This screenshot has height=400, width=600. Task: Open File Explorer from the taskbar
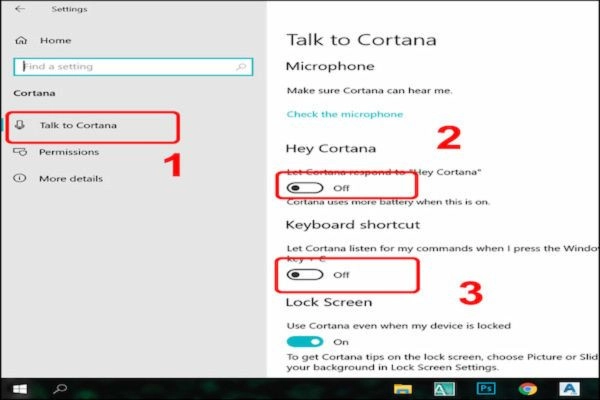[403, 388]
